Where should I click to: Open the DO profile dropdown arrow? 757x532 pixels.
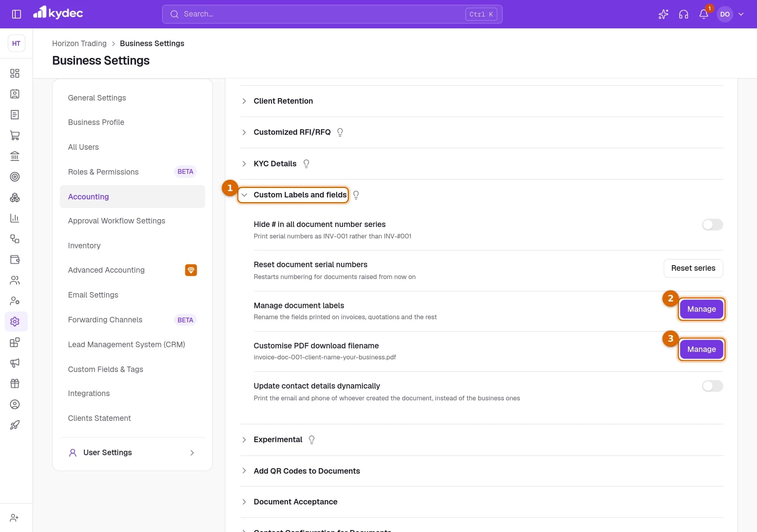[741, 14]
